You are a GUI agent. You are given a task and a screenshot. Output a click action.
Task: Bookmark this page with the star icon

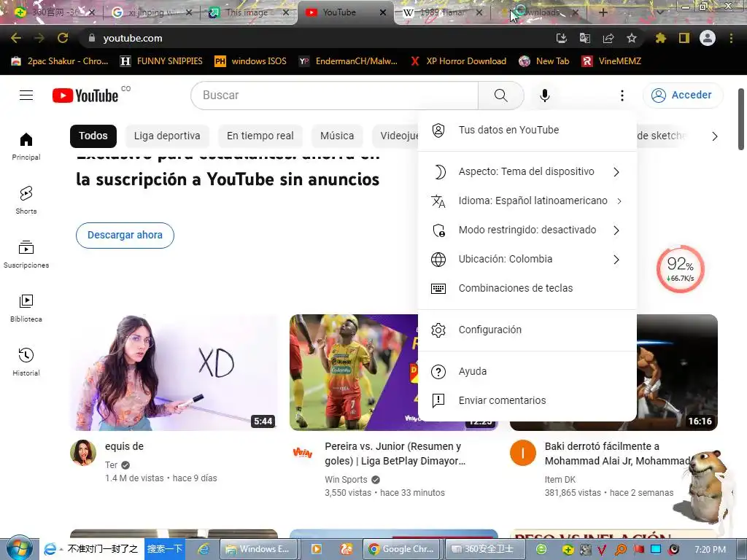click(632, 38)
